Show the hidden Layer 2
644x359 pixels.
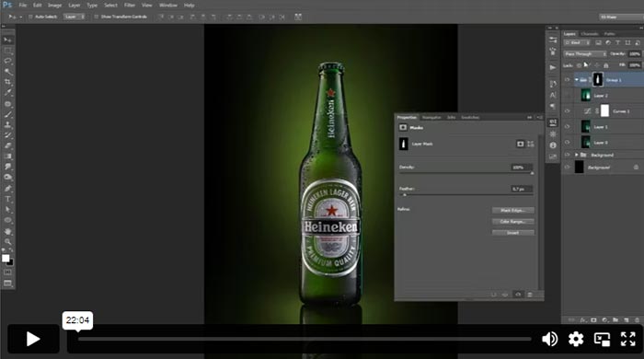coord(568,96)
